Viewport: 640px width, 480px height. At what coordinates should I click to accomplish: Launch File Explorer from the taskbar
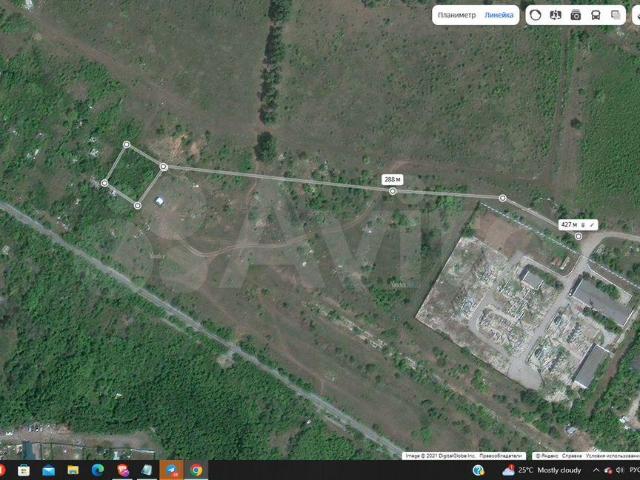tap(73, 471)
